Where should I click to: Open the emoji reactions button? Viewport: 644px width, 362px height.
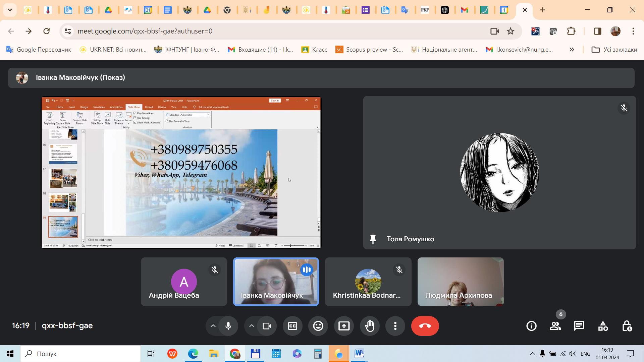click(x=318, y=326)
